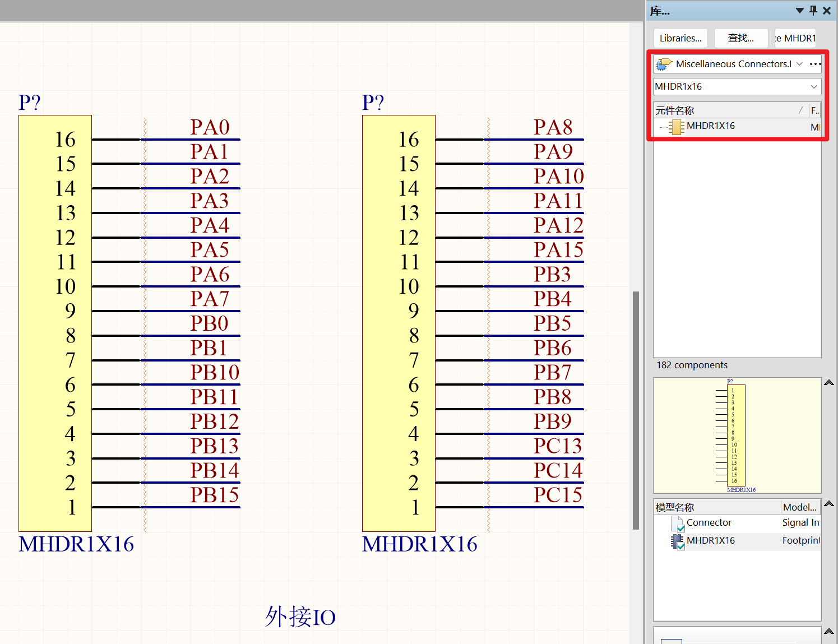The image size is (838, 644).
Task: Collapse the component preview section arrow
Action: 829,383
